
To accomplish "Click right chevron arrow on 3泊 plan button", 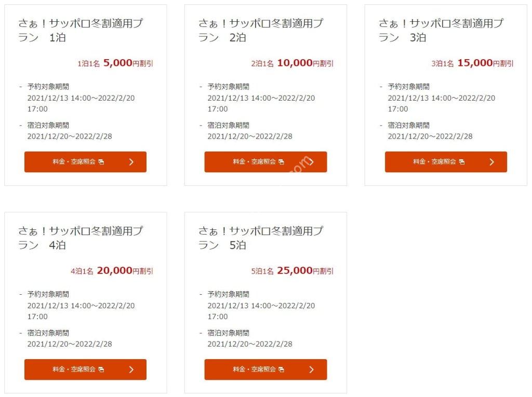I will point(492,162).
